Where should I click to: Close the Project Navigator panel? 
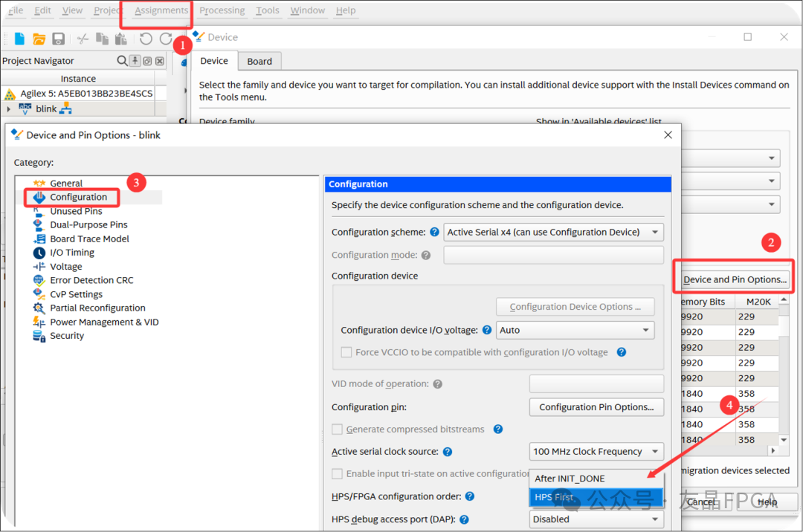pos(160,61)
